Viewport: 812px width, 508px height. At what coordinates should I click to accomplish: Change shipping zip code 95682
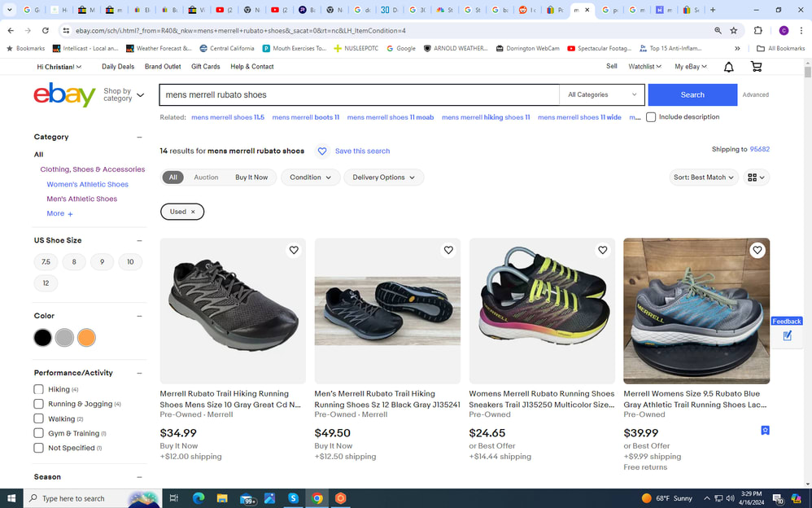point(759,149)
